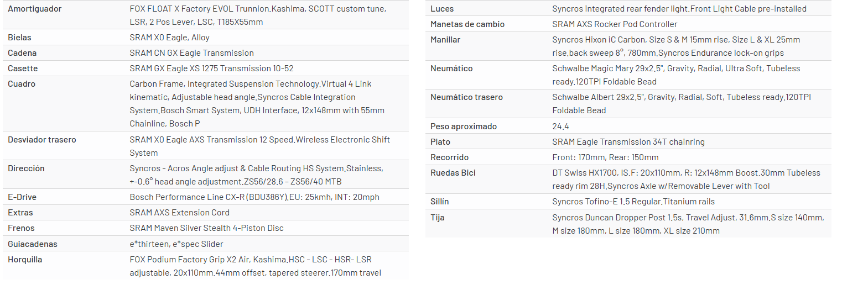Select the Guiacadenas row label

click(33, 244)
